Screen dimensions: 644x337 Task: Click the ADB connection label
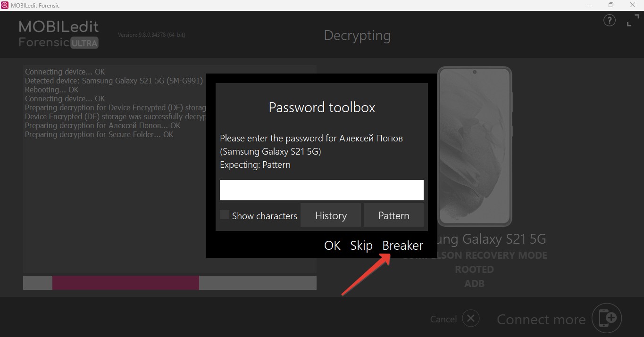click(x=474, y=284)
